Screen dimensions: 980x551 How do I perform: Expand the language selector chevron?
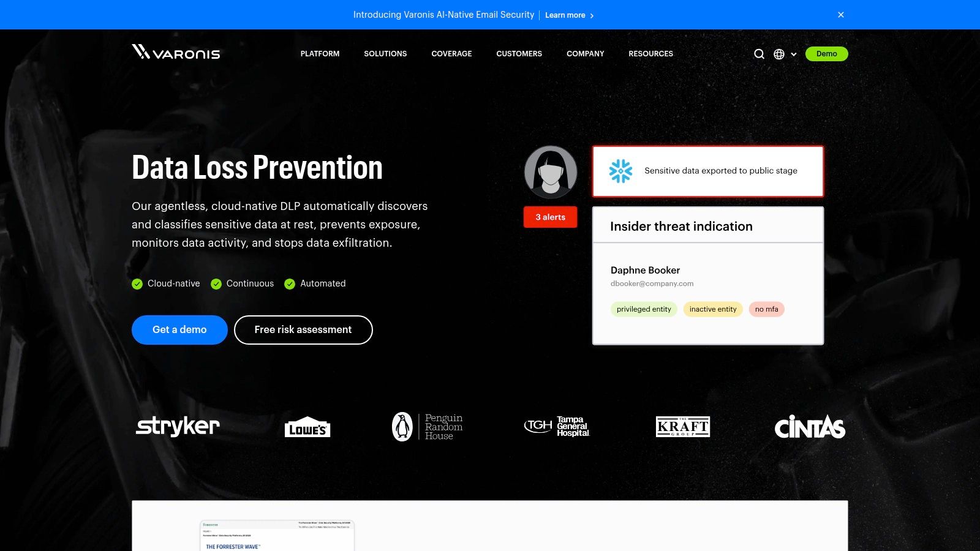pos(794,54)
